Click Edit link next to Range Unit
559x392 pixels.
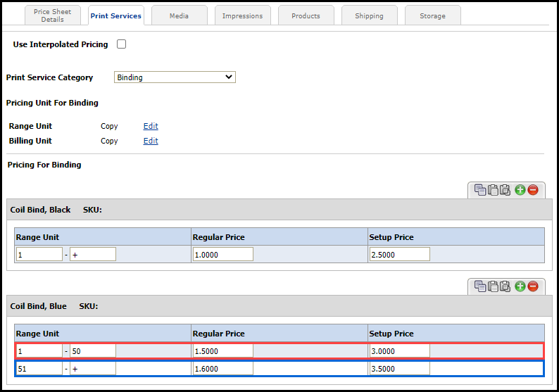click(151, 126)
